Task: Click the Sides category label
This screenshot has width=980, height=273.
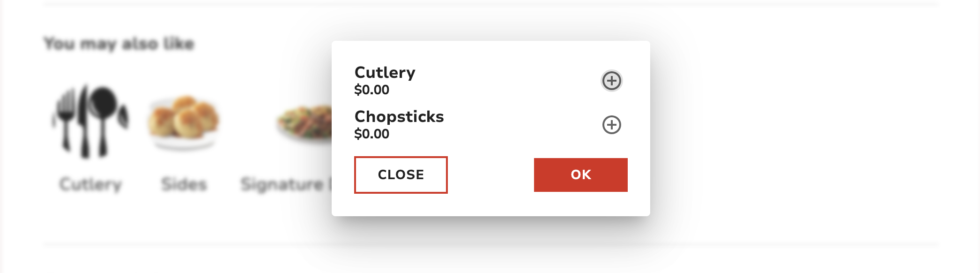Action: [x=184, y=184]
